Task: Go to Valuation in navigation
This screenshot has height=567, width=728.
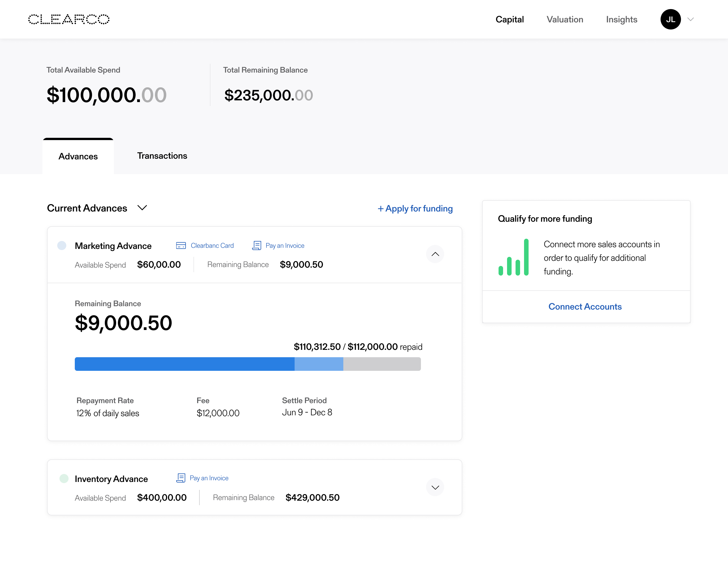Action: (565, 19)
